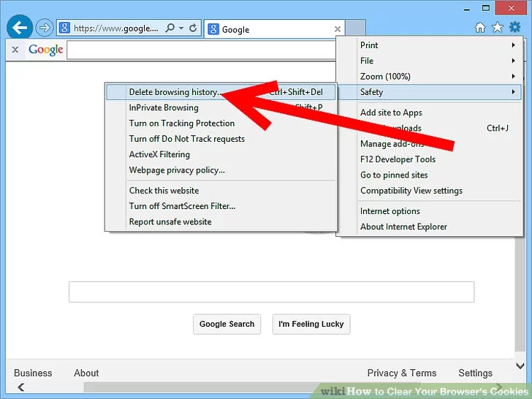Open the Privacy & Terms link

pyautogui.click(x=402, y=373)
